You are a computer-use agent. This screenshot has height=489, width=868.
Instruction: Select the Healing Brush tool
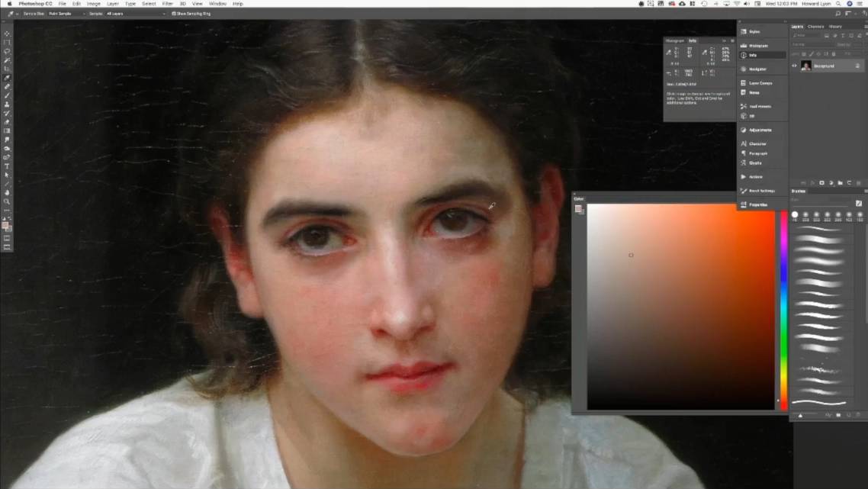pos(7,87)
